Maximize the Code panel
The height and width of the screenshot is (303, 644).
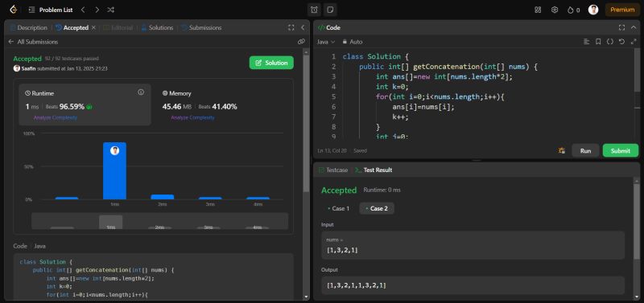pos(621,28)
